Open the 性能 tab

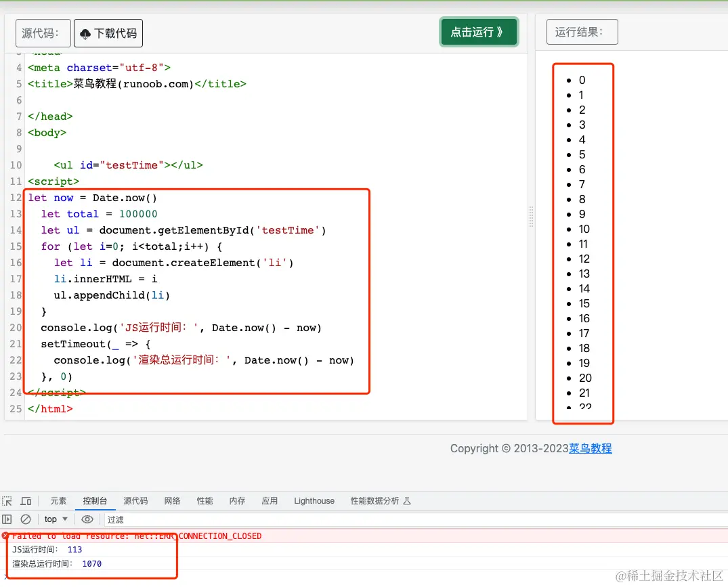tap(205, 501)
